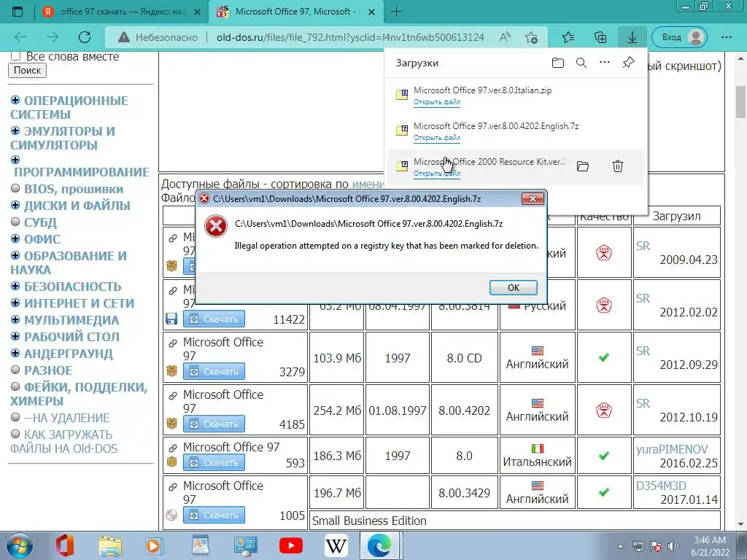Open Windows Explorer from taskbar
The height and width of the screenshot is (560, 747).
(x=110, y=545)
